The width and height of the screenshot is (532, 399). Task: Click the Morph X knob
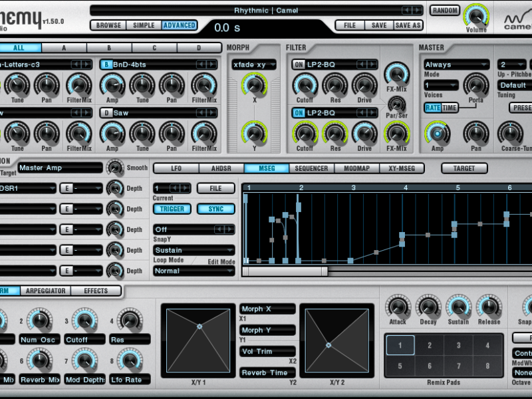click(x=253, y=85)
